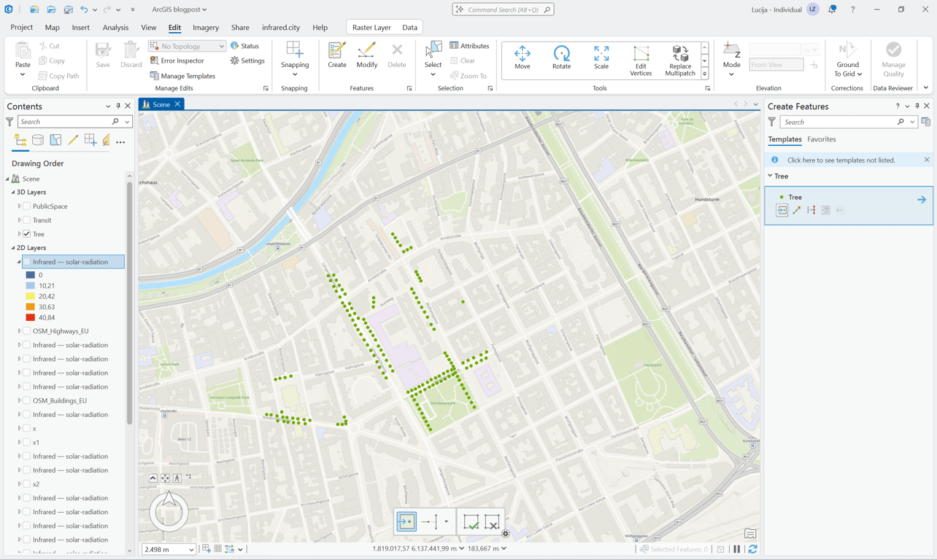Click the Tree feature template arrow
Image resolution: width=937 pixels, height=560 pixels.
922,200
